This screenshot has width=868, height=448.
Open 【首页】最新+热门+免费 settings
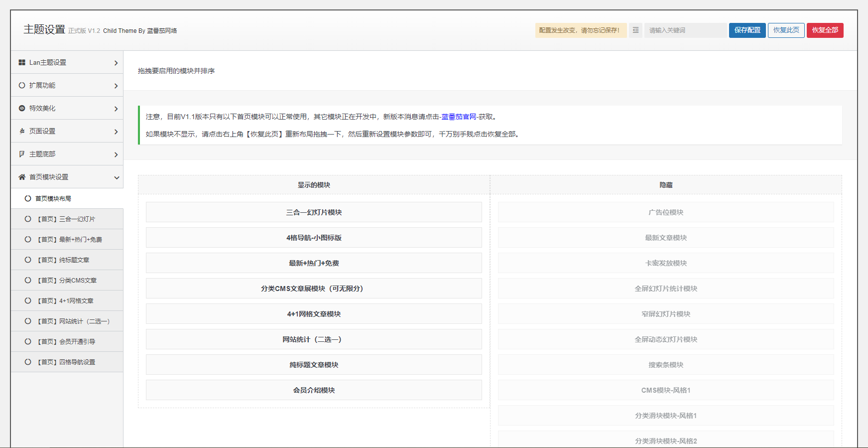coord(67,239)
